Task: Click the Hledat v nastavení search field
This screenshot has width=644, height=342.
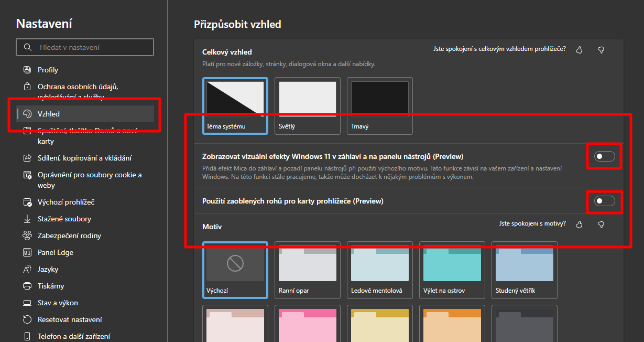Action: tap(85, 47)
